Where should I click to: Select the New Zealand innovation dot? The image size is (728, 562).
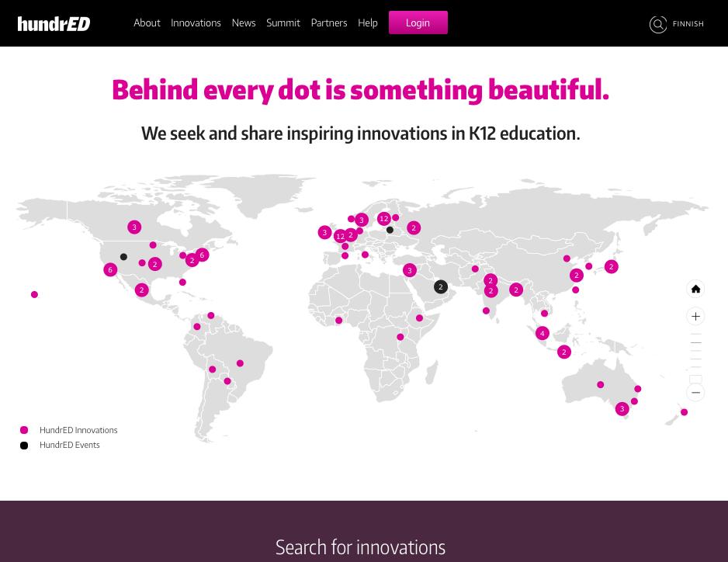tap(684, 412)
